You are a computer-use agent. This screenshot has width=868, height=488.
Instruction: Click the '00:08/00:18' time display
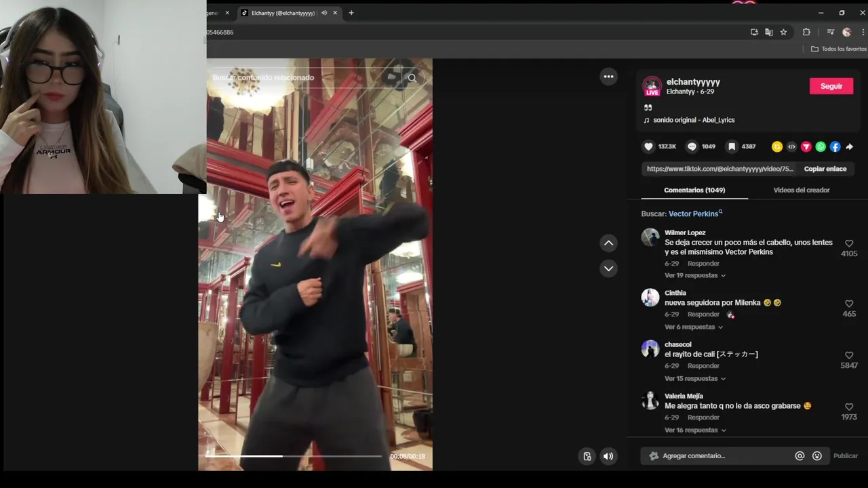coord(407,456)
